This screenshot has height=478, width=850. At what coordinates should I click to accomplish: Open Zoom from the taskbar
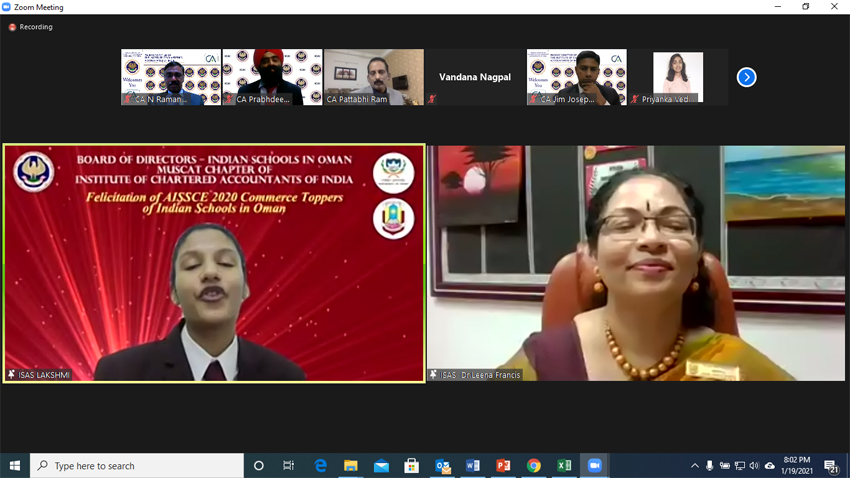tap(595, 466)
